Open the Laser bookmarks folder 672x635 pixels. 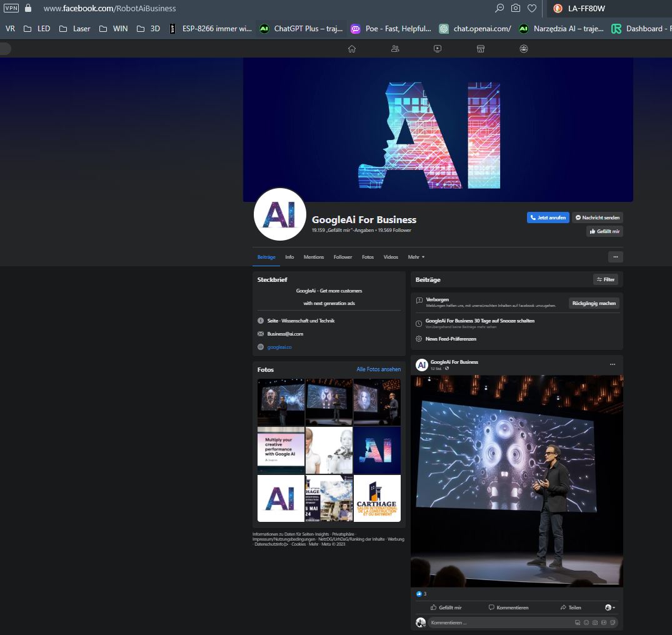click(x=74, y=29)
